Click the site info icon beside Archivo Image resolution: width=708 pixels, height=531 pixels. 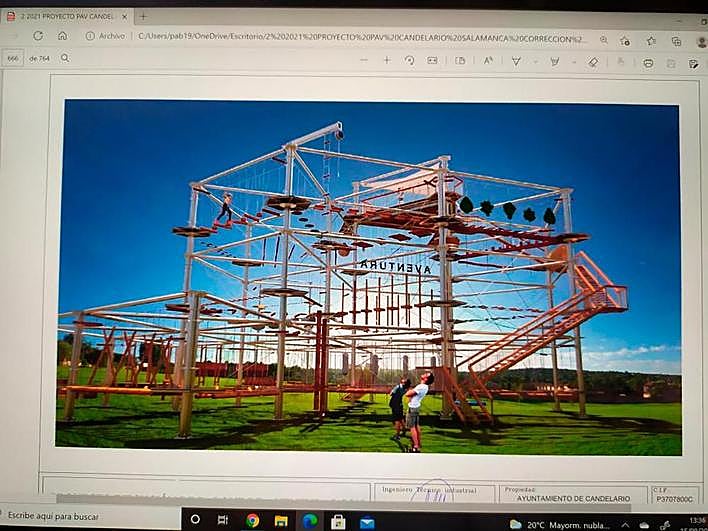coord(90,36)
